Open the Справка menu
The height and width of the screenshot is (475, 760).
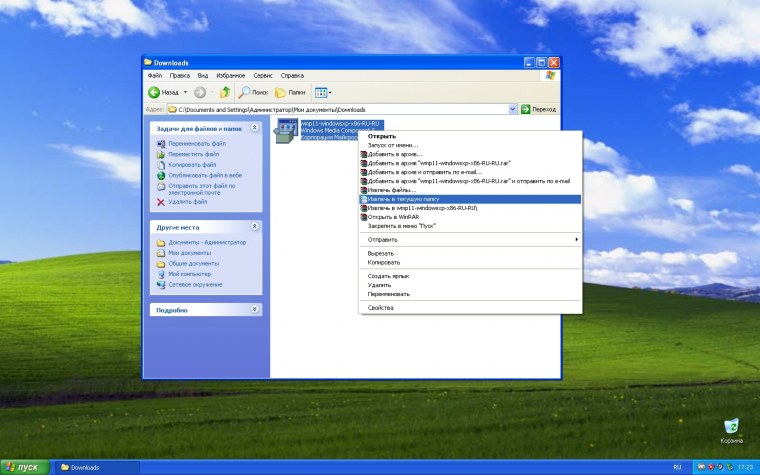pyautogui.click(x=292, y=76)
